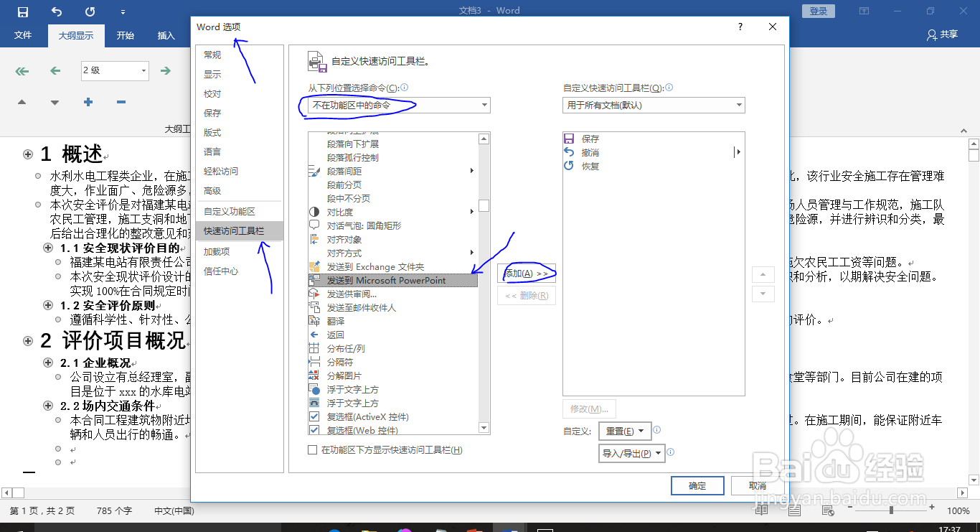Select the 段落间距 command in the list
980x532 pixels.
(x=392, y=171)
